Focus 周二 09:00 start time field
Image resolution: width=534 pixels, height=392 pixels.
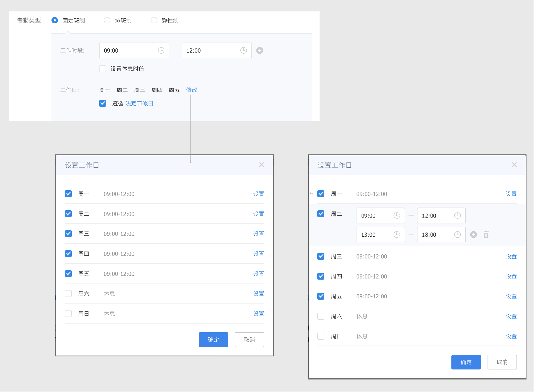click(x=381, y=215)
